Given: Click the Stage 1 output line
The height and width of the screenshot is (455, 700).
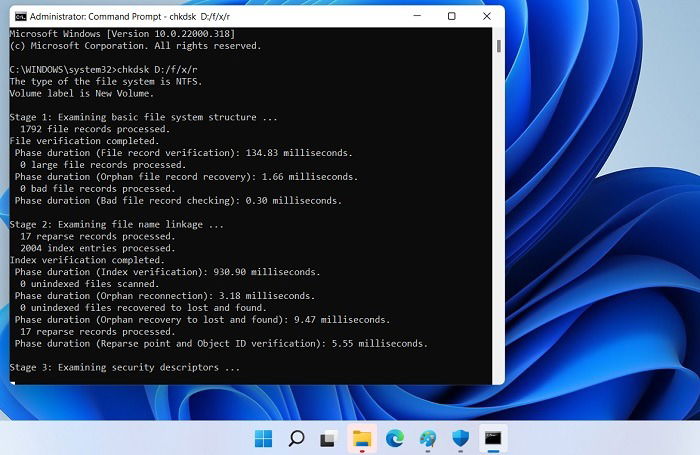Looking at the screenshot, I should point(143,117).
